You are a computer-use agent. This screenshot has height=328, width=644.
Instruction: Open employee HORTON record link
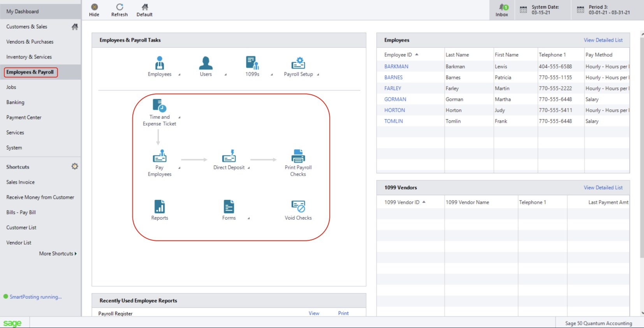[395, 110]
